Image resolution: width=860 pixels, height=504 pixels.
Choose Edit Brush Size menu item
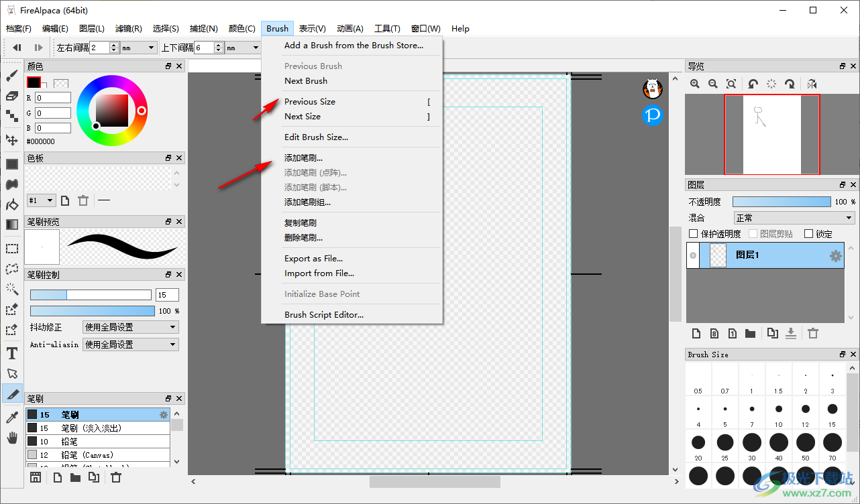[x=316, y=137]
